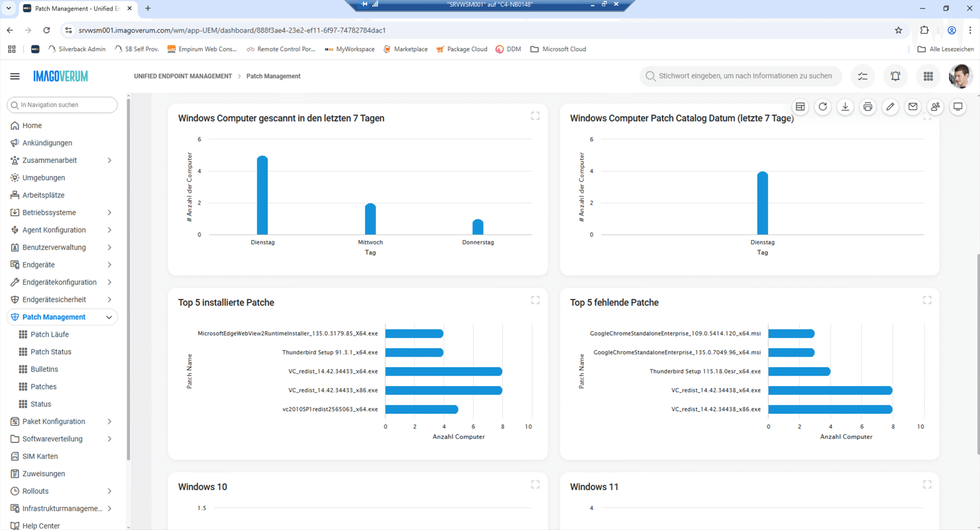980x530 pixels.
Task: Switch to presentation monitor view
Action: [958, 107]
